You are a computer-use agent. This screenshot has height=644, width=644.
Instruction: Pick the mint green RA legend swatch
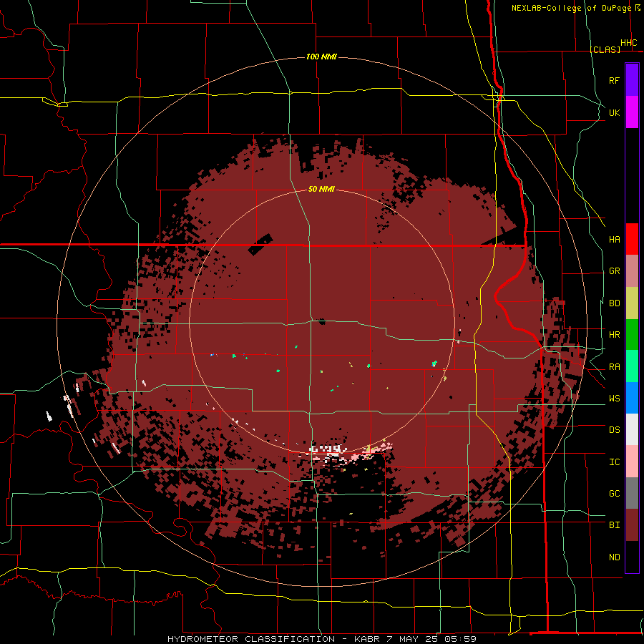(632, 366)
